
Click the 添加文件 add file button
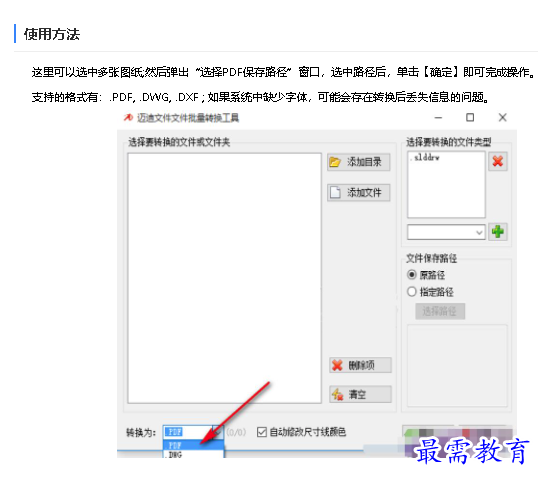pos(359,192)
